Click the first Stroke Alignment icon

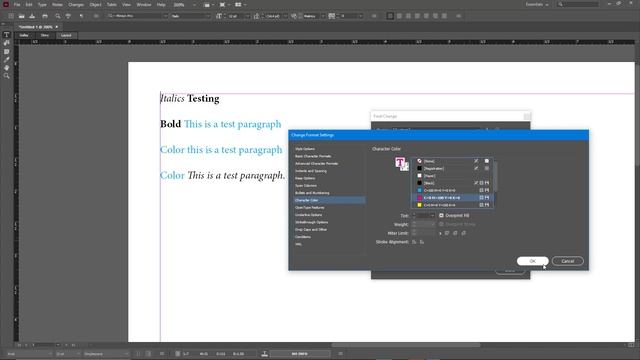(414, 242)
